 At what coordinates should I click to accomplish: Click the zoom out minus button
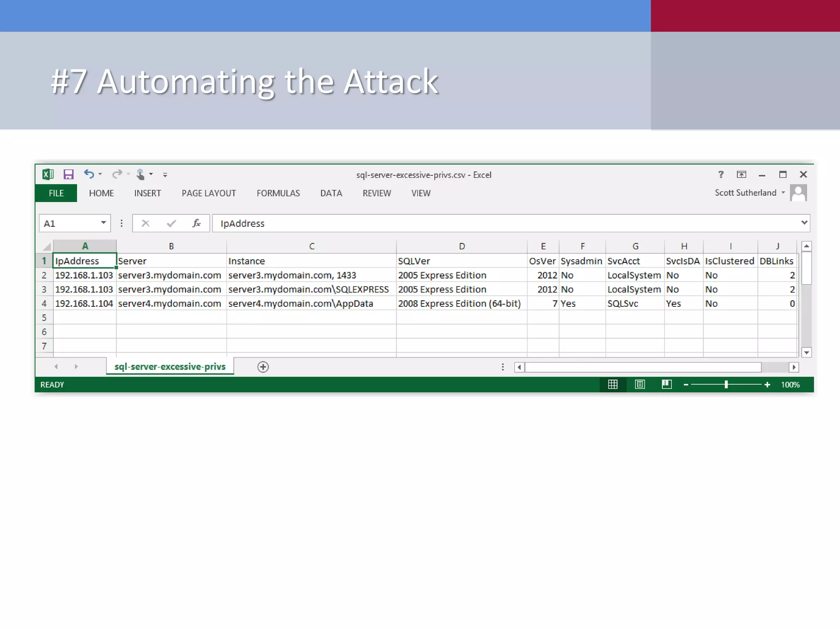pos(686,385)
